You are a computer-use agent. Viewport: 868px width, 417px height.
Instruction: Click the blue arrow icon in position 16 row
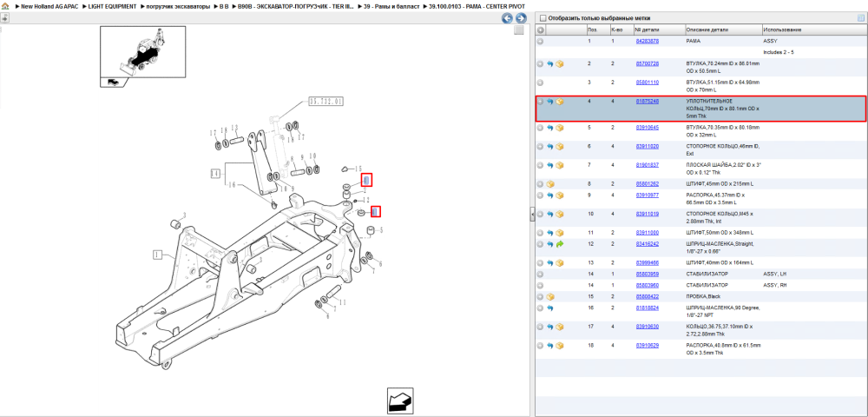pos(550,308)
